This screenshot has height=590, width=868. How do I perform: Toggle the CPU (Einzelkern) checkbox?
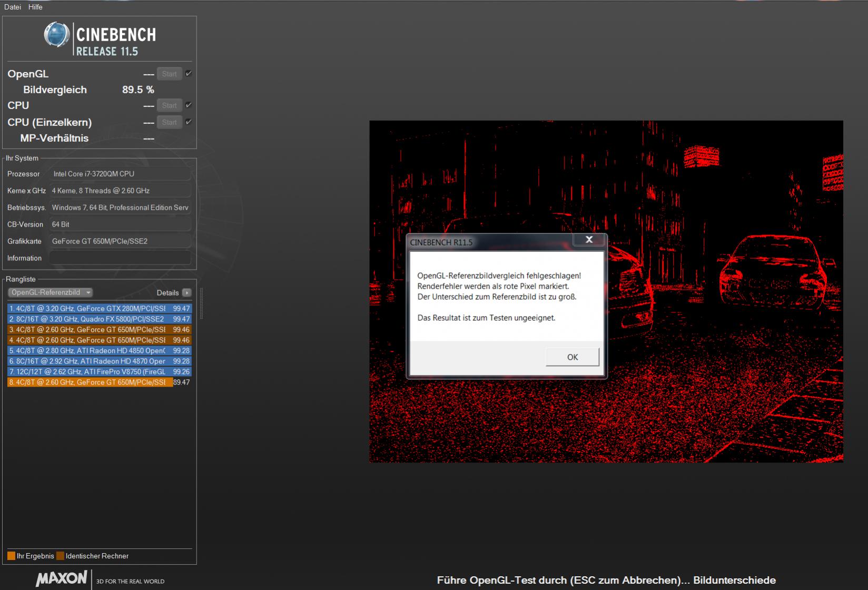coord(189,122)
